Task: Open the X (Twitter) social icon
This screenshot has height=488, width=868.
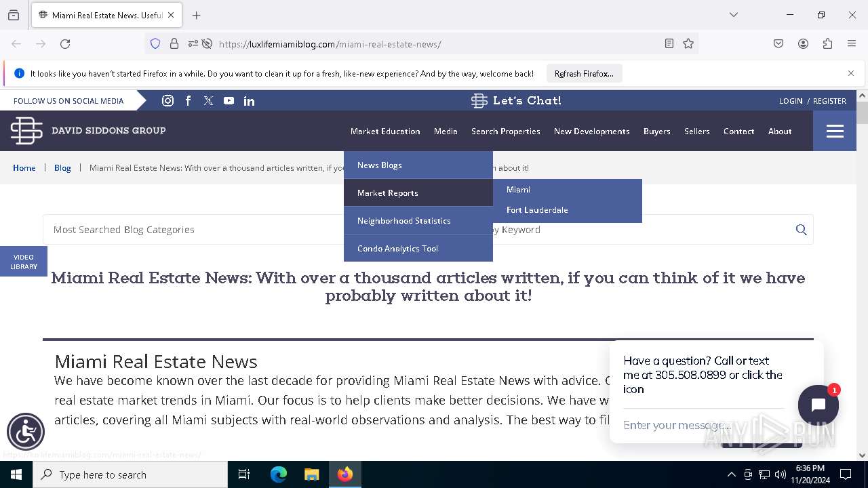Action: point(208,100)
